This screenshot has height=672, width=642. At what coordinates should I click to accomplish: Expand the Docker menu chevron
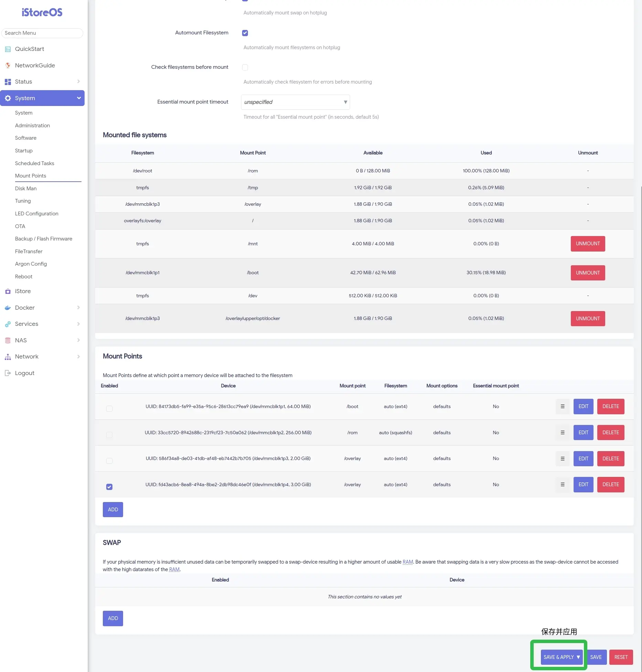click(78, 308)
